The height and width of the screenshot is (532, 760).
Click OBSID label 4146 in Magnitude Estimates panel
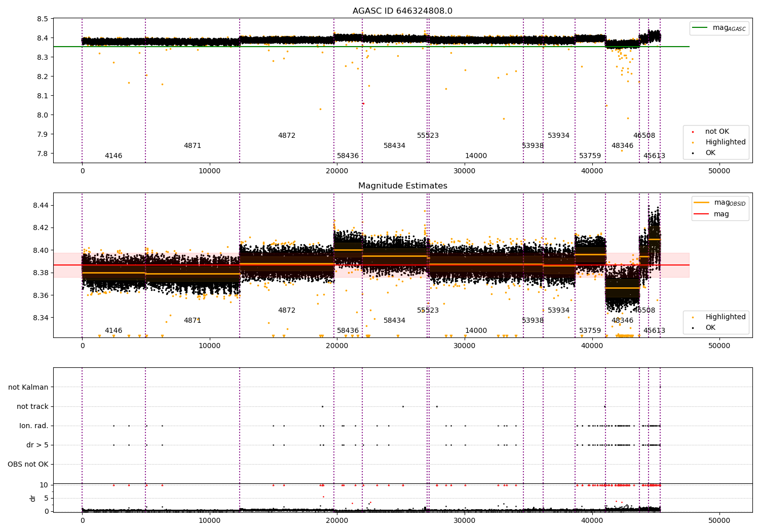(x=113, y=331)
